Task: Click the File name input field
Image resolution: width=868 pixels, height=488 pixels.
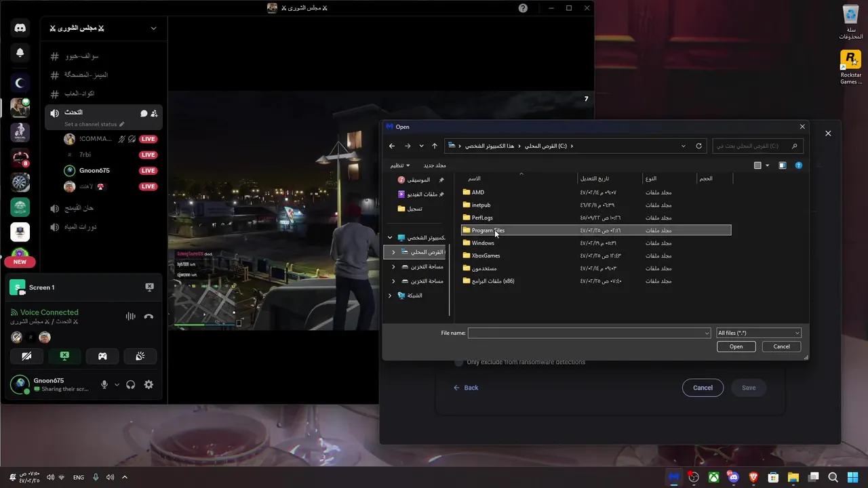Action: [x=589, y=333]
